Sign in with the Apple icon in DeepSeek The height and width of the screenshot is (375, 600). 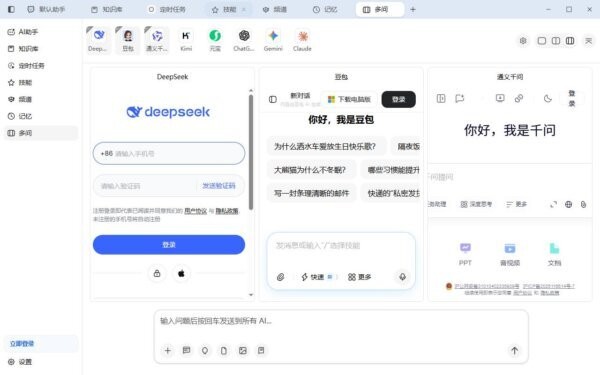tap(181, 273)
